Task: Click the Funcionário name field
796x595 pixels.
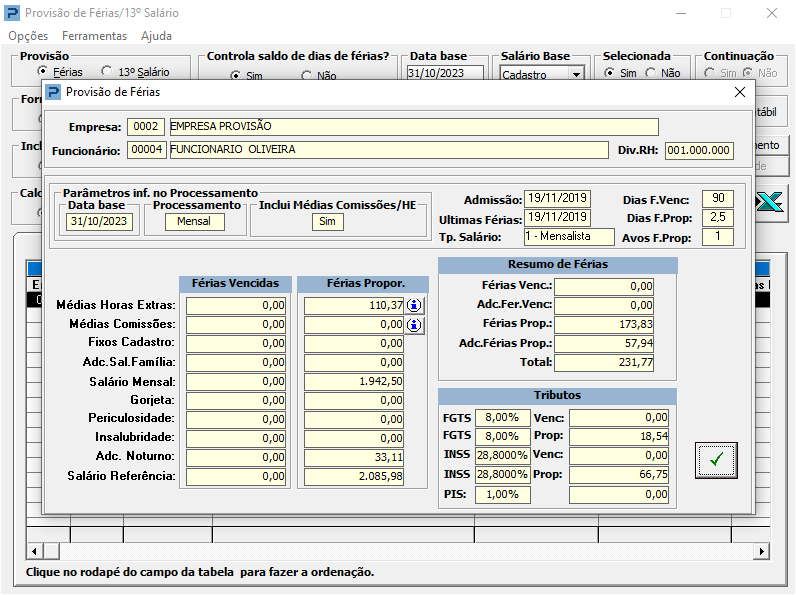Action: [388, 150]
